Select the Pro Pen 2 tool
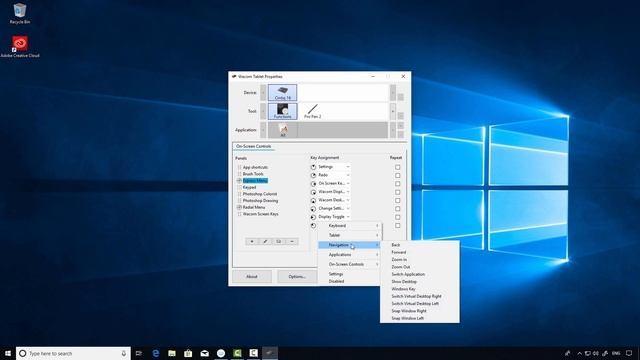The image size is (640, 360). pos(313,111)
